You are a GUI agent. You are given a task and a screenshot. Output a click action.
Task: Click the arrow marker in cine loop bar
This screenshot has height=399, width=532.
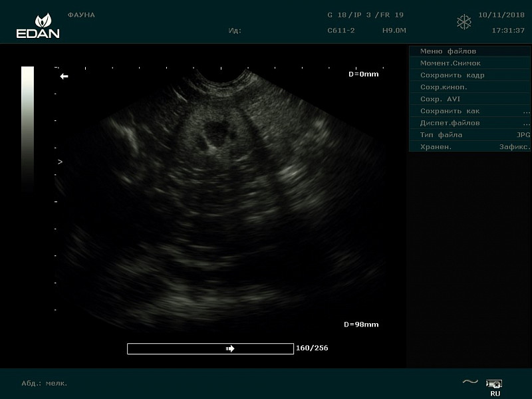(x=230, y=348)
